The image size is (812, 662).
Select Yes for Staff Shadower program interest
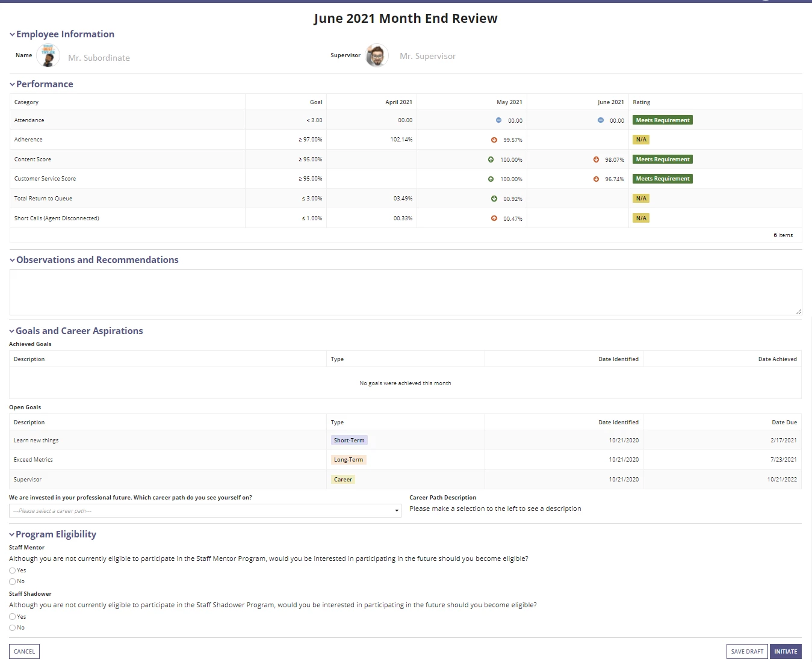coord(12,617)
